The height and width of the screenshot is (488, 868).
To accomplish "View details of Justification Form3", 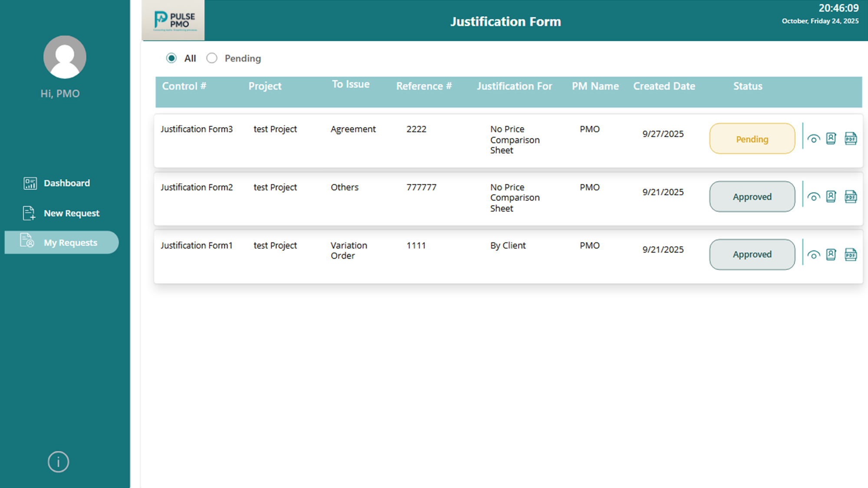I will click(x=814, y=139).
